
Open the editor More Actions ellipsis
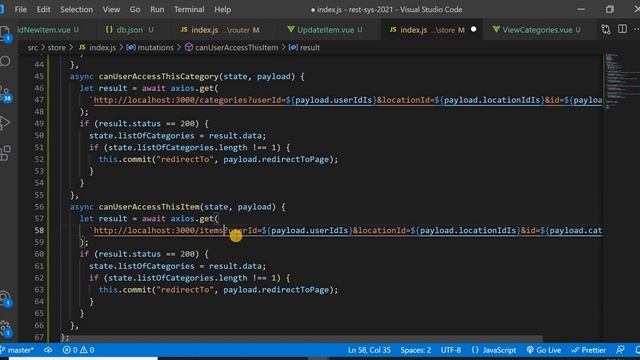pyautogui.click(x=636, y=29)
